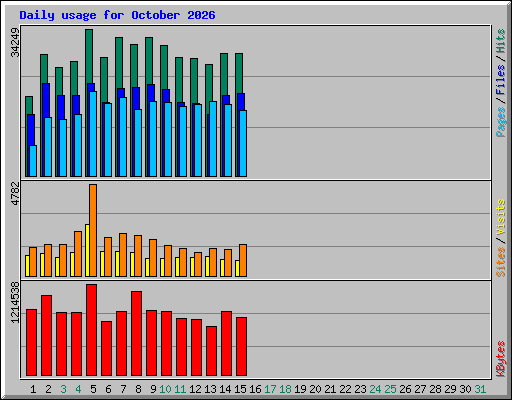
Task: Click the red KBytes bar for day 1
Action: click(31, 343)
